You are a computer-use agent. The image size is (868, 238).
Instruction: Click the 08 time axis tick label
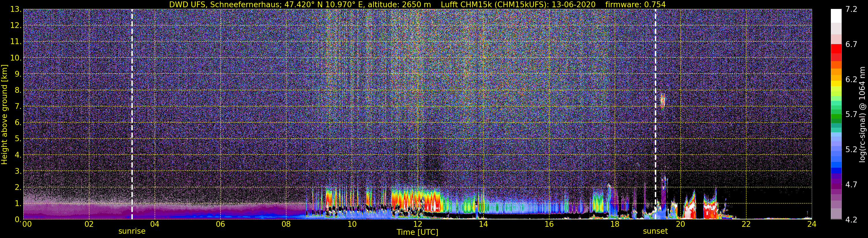(x=286, y=224)
